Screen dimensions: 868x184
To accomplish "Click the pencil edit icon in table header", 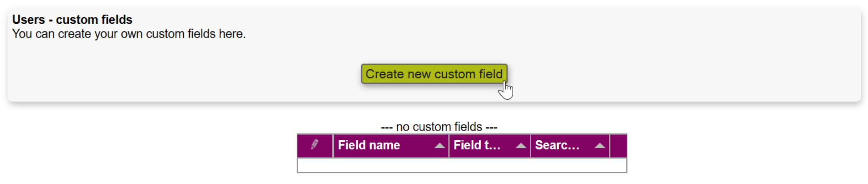I will (314, 145).
